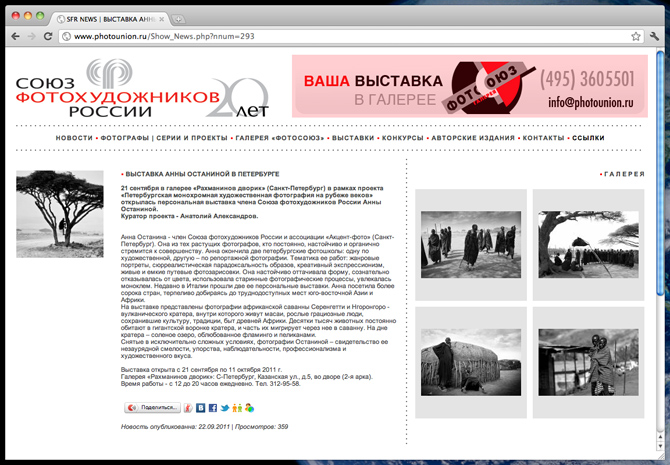This screenshot has width=670, height=465.
Task: Click the ГАЛЕРЕЯ sidebar heading
Action: coord(624,174)
